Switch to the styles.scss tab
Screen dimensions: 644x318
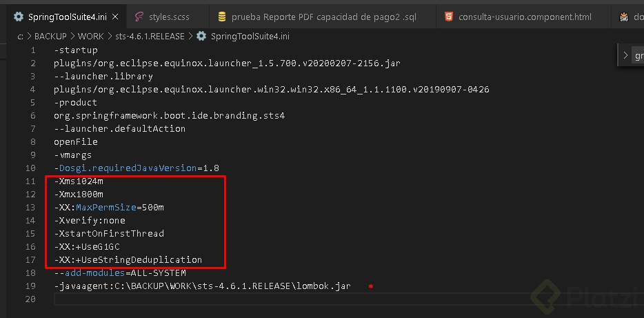169,17
